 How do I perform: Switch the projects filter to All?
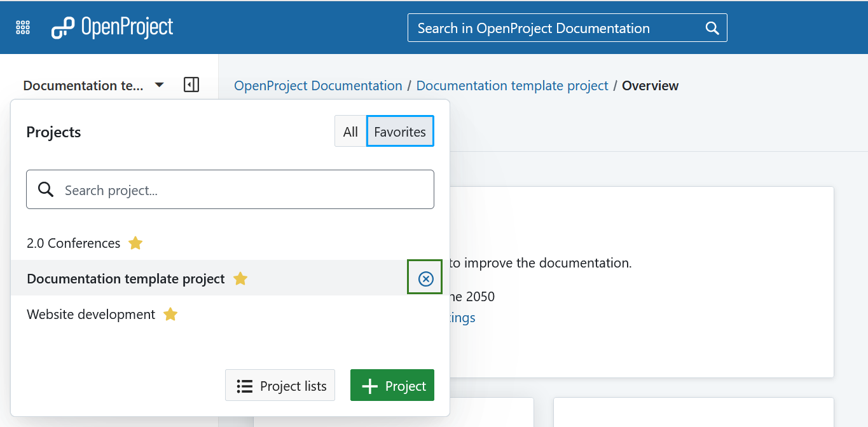point(350,131)
